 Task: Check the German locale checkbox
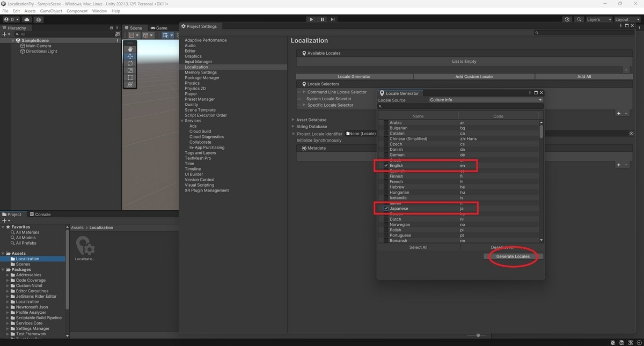click(386, 155)
